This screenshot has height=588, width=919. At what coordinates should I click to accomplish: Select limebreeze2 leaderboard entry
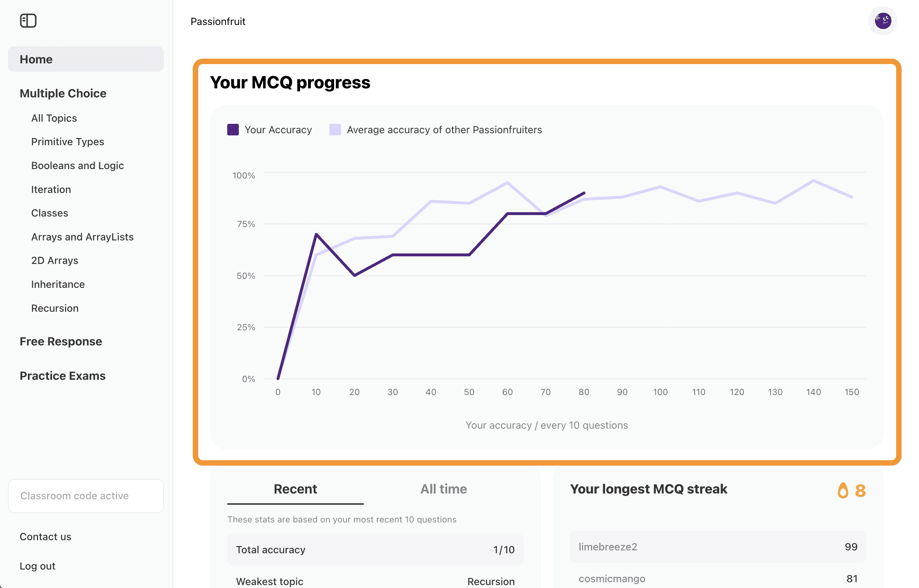click(718, 546)
